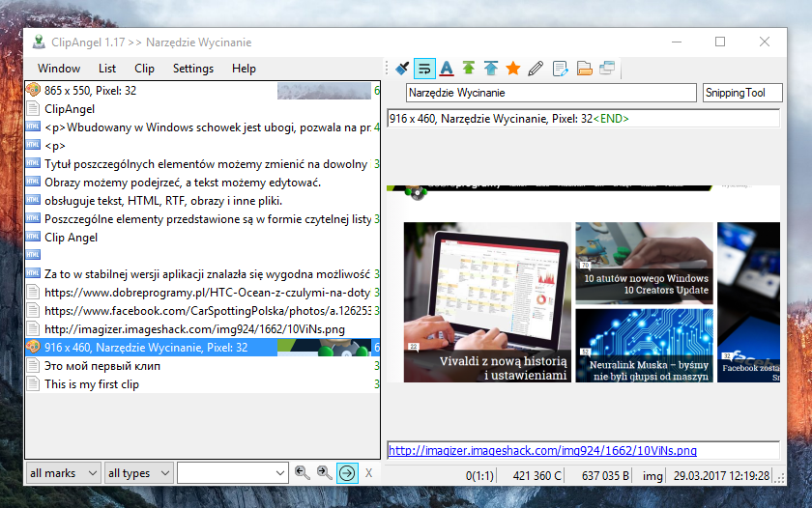The width and height of the screenshot is (812, 508).
Task: Clear the search filter with X button
Action: (x=368, y=473)
